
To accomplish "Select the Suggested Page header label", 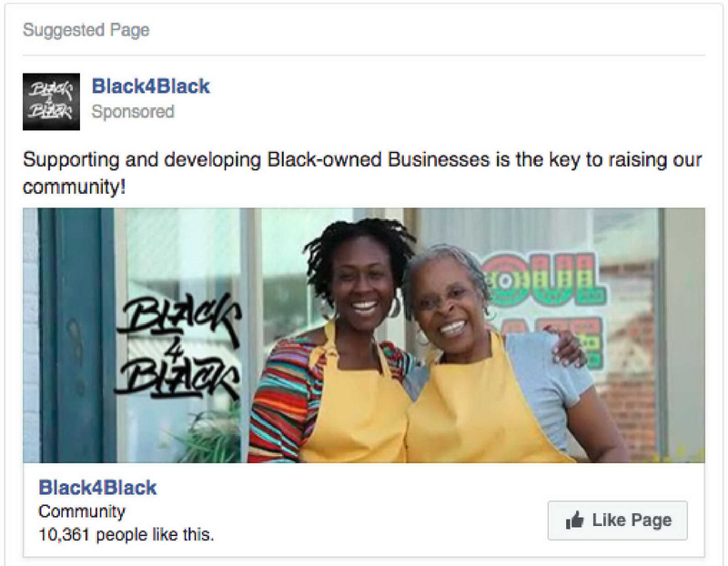I will pyautogui.click(x=86, y=30).
